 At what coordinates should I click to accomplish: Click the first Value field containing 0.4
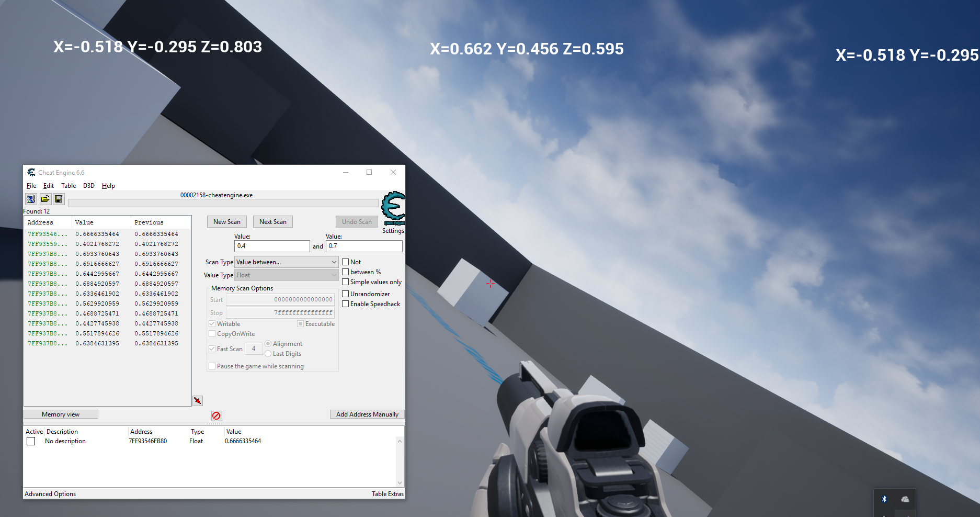pos(271,246)
